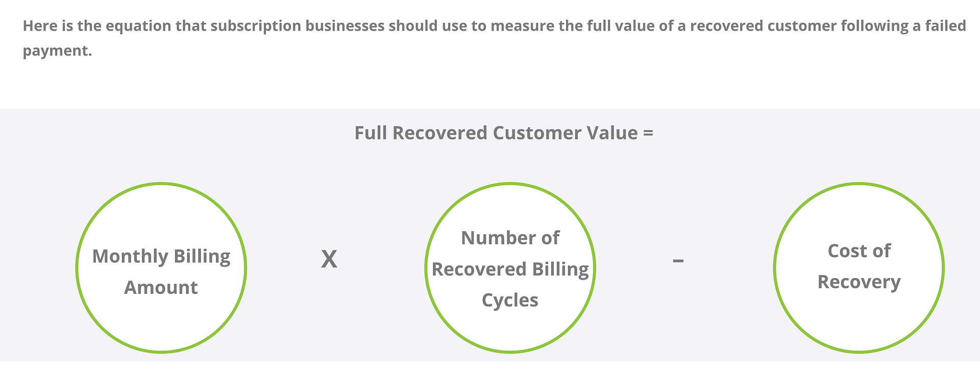Click the word "payment." in the paragraph

coord(57,51)
